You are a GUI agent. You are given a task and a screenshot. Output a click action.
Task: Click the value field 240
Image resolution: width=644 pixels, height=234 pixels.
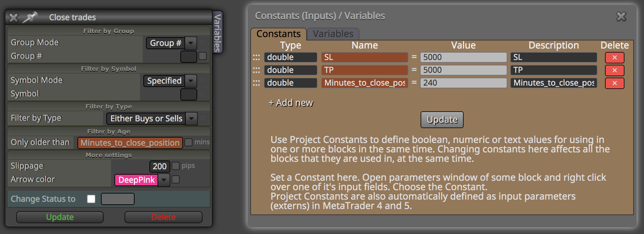(x=464, y=83)
